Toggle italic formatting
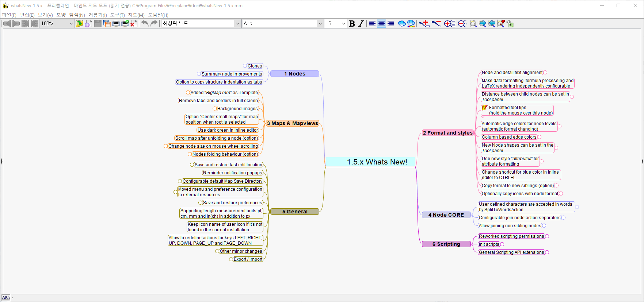This screenshot has height=302, width=644. click(x=361, y=23)
